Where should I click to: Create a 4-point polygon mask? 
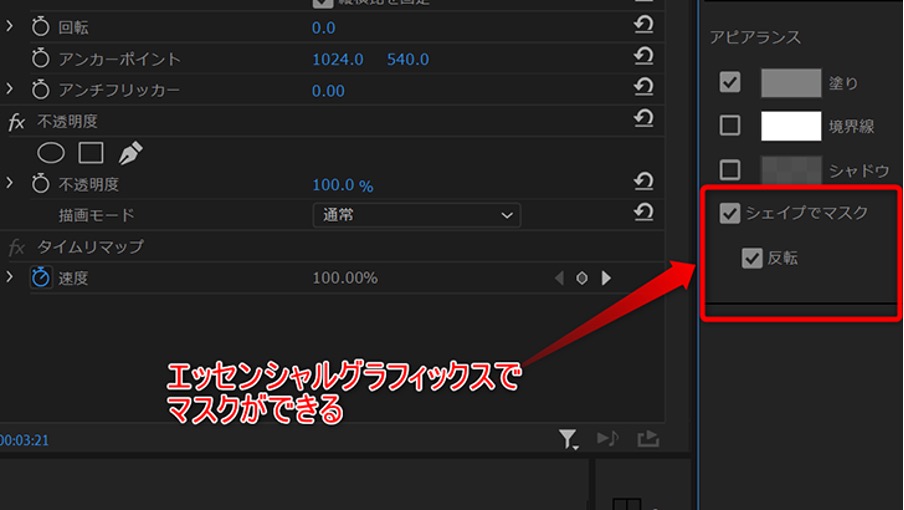pyautogui.click(x=91, y=153)
